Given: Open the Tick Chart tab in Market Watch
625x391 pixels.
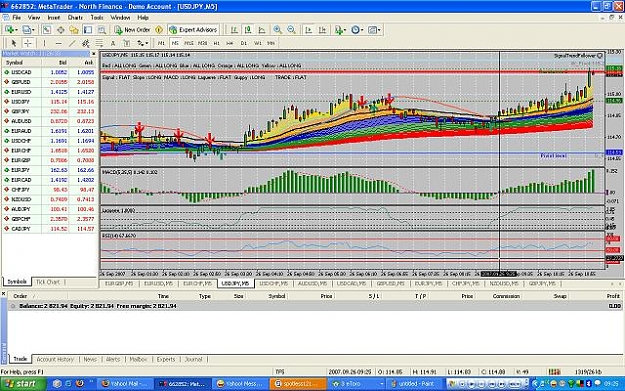Looking at the screenshot, I should click(48, 282).
